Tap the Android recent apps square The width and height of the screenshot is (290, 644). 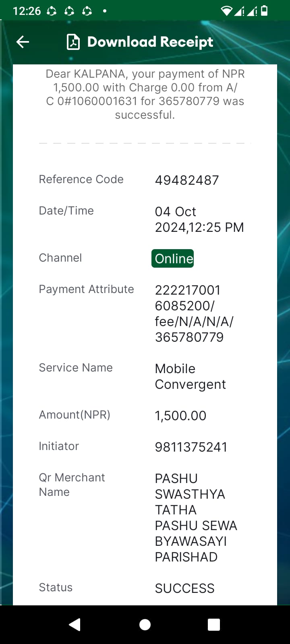click(214, 624)
